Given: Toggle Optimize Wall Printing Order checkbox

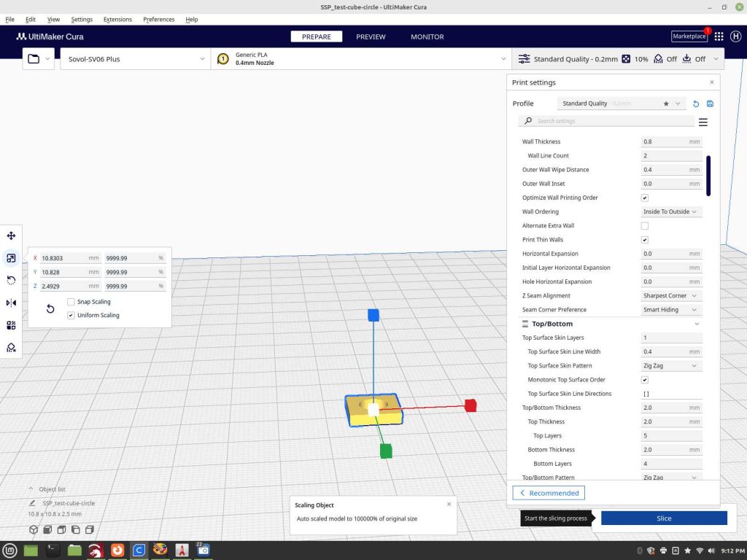Looking at the screenshot, I should [645, 198].
